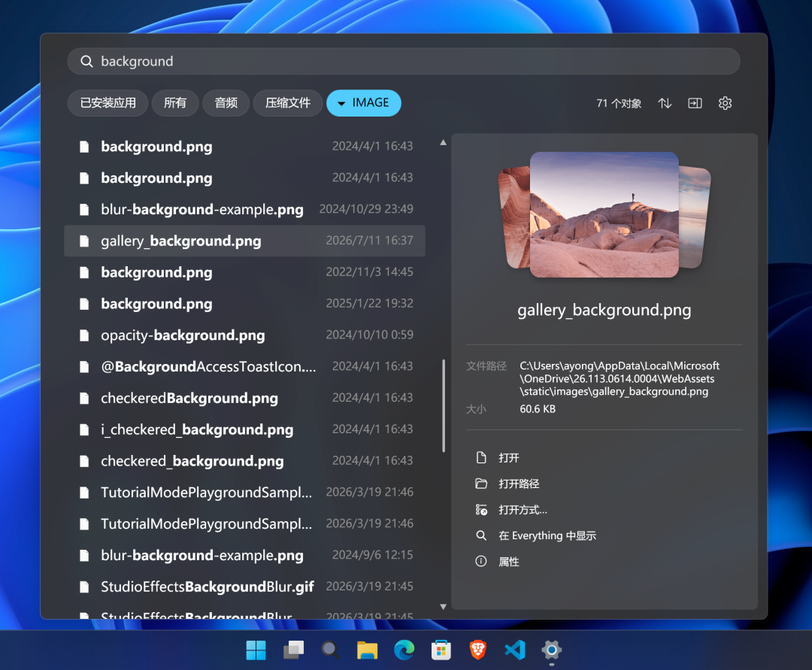This screenshot has width=812, height=670.
Task: Click 属性 properties option
Action: click(508, 562)
